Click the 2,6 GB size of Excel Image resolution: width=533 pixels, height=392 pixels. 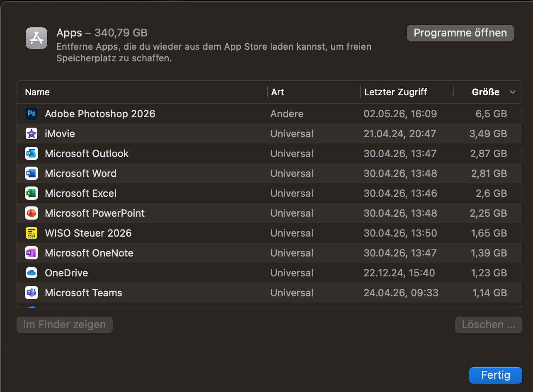[491, 193]
